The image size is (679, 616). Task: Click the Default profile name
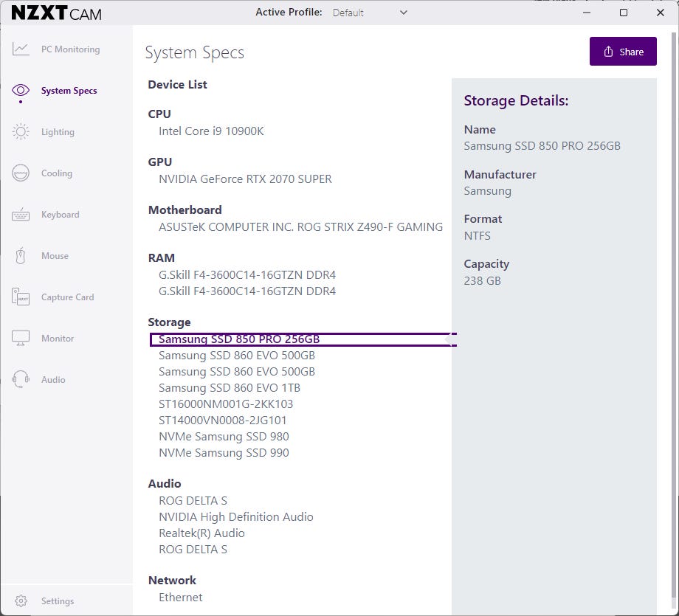(348, 13)
